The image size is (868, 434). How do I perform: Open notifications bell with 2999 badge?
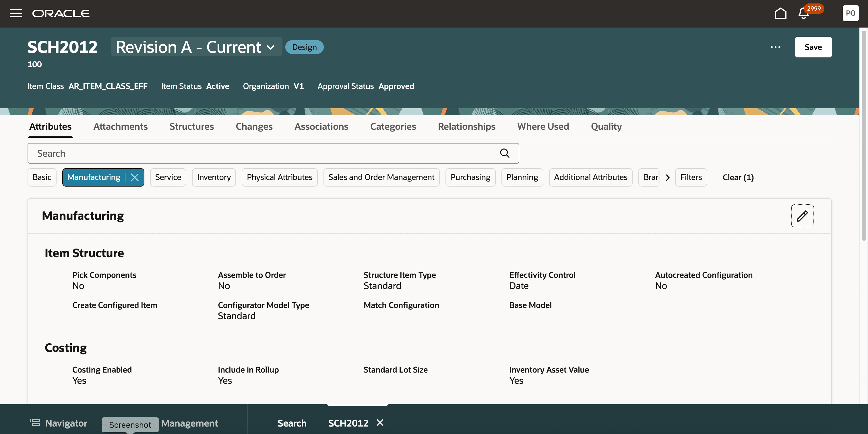(804, 13)
